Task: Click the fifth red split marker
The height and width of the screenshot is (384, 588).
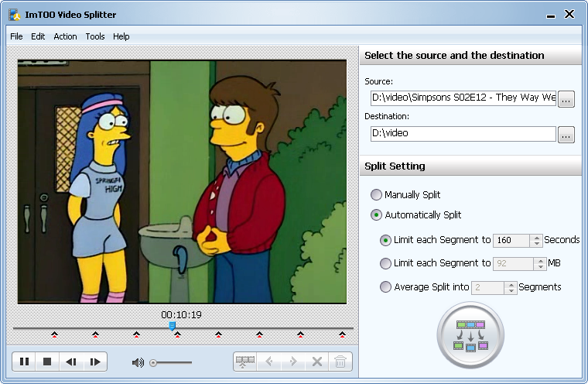Action: coord(219,334)
